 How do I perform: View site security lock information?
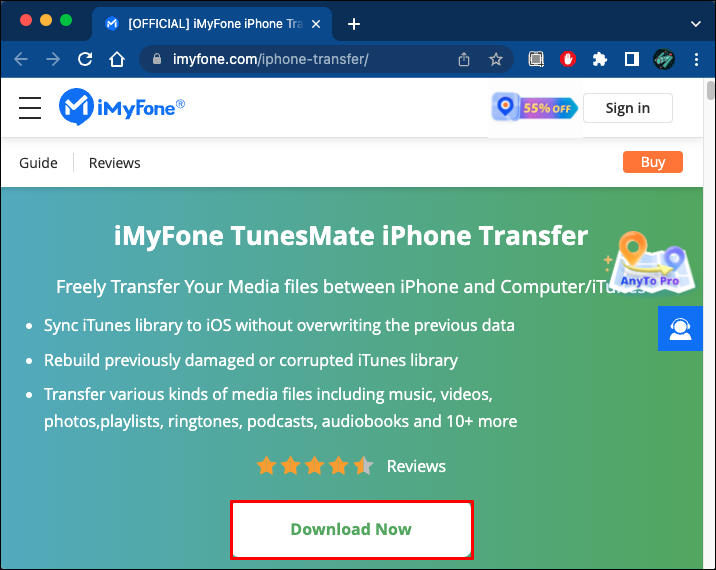[x=157, y=59]
